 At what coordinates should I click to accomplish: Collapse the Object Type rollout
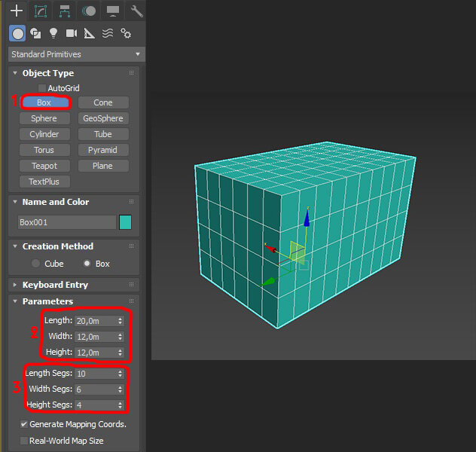[x=15, y=73]
